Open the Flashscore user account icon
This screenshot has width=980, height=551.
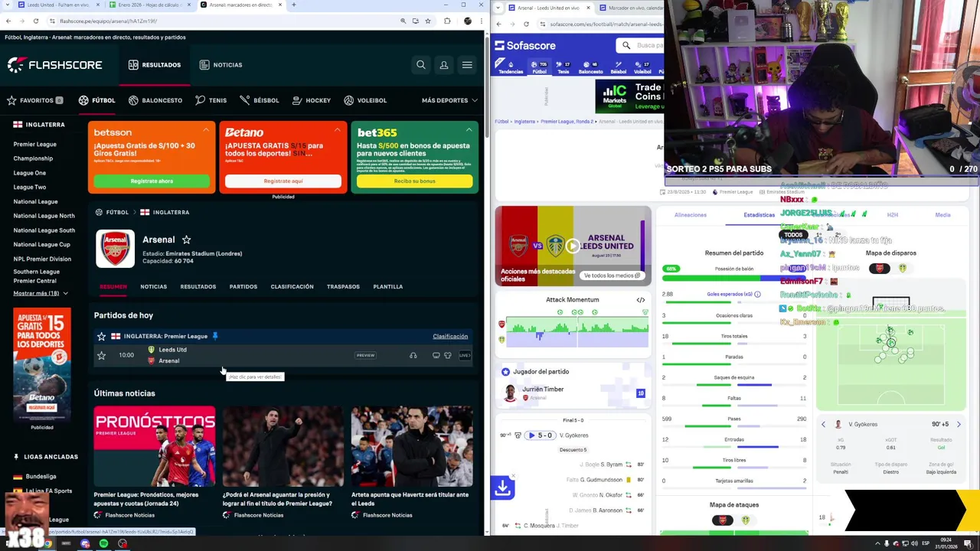click(443, 65)
